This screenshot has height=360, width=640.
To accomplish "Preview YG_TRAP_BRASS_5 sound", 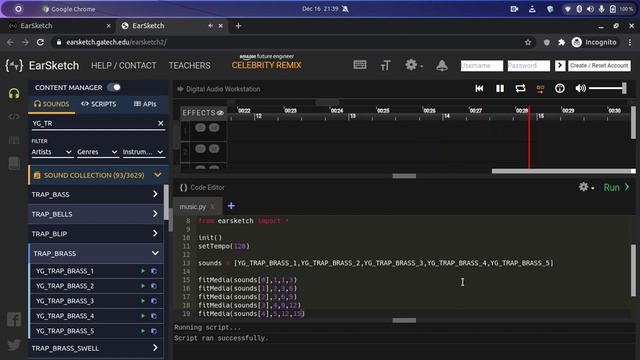I will (x=143, y=331).
